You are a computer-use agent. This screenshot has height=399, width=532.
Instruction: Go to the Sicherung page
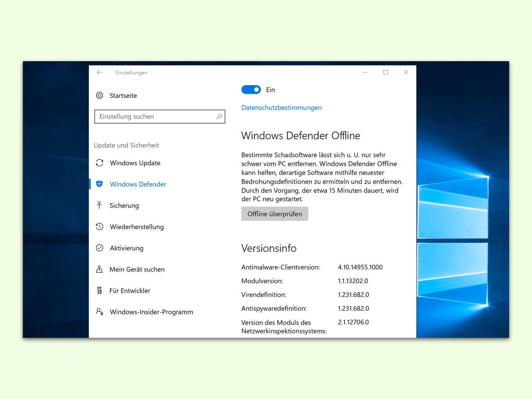click(124, 205)
